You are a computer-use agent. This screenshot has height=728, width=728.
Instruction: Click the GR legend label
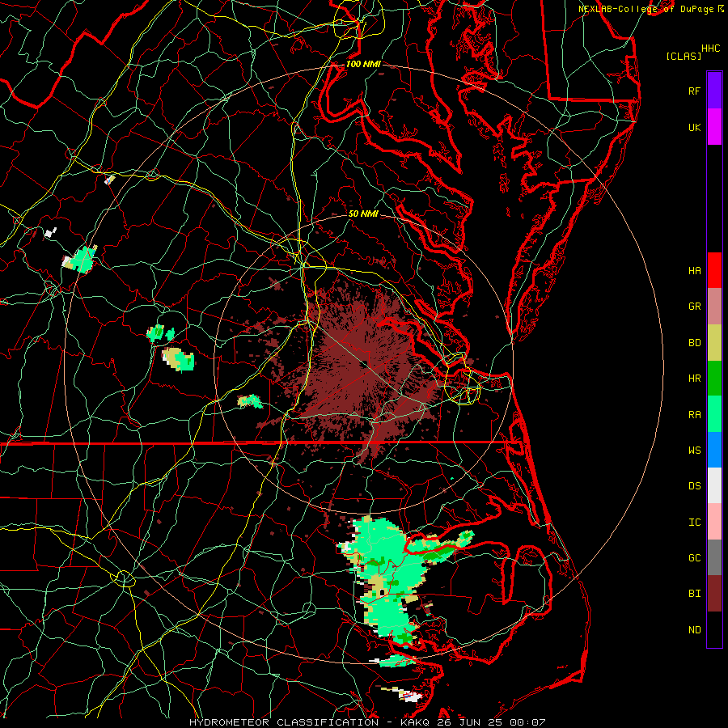point(694,307)
